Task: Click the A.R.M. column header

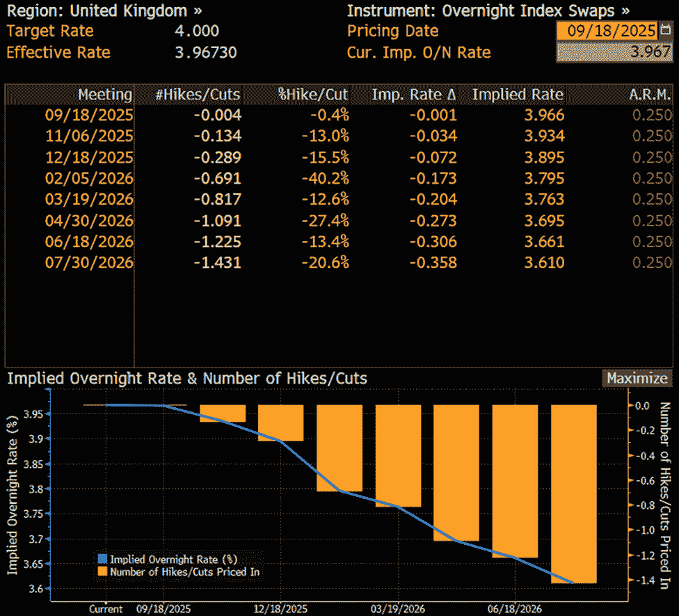Action: click(x=650, y=95)
